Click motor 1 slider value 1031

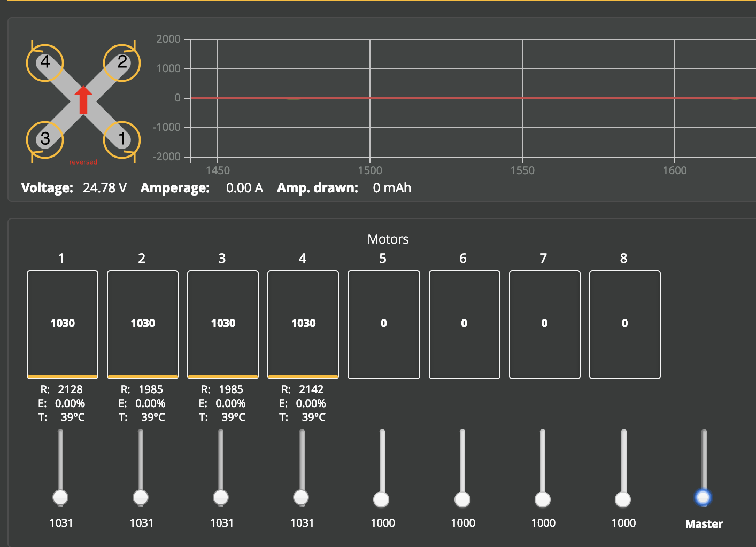(x=61, y=523)
